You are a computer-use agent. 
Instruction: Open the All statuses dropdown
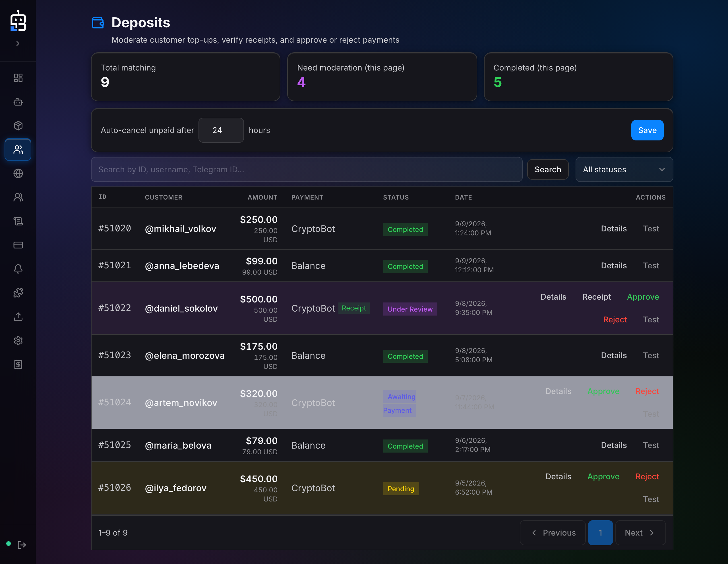624,169
